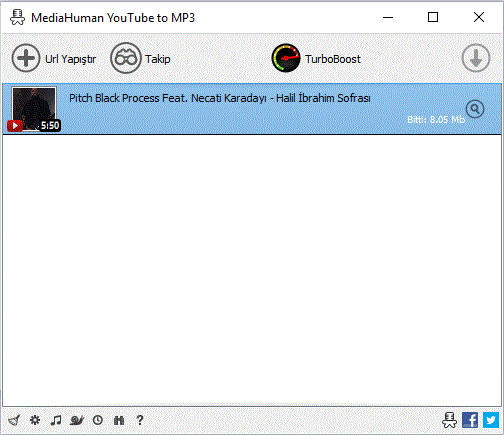Locate downloaded file with magnifier icon
Screen dimensions: 504x435
pyautogui.click(x=475, y=109)
